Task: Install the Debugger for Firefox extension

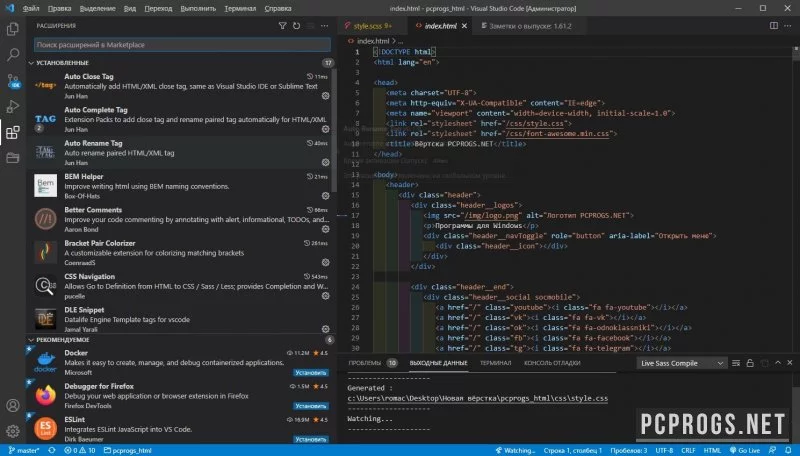Action: coord(311,406)
